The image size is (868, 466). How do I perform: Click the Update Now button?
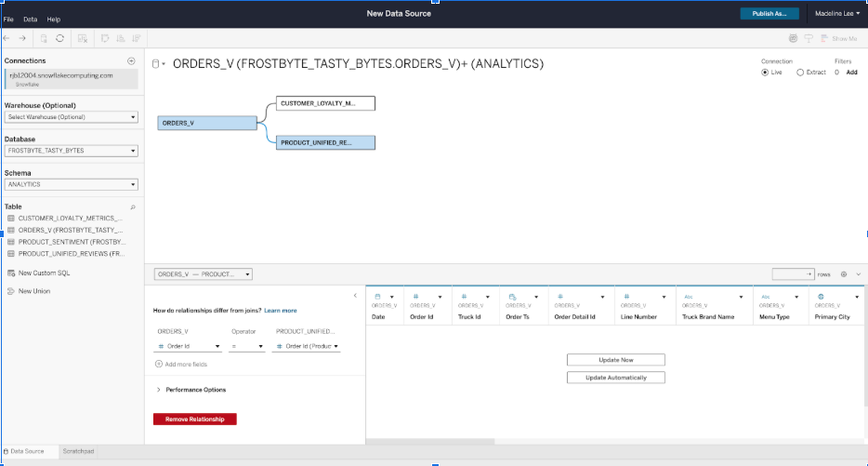615,360
